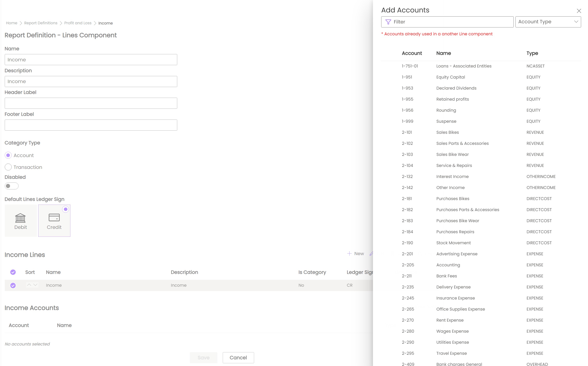
Task: Click the Cancel button
Action: pyautogui.click(x=238, y=358)
